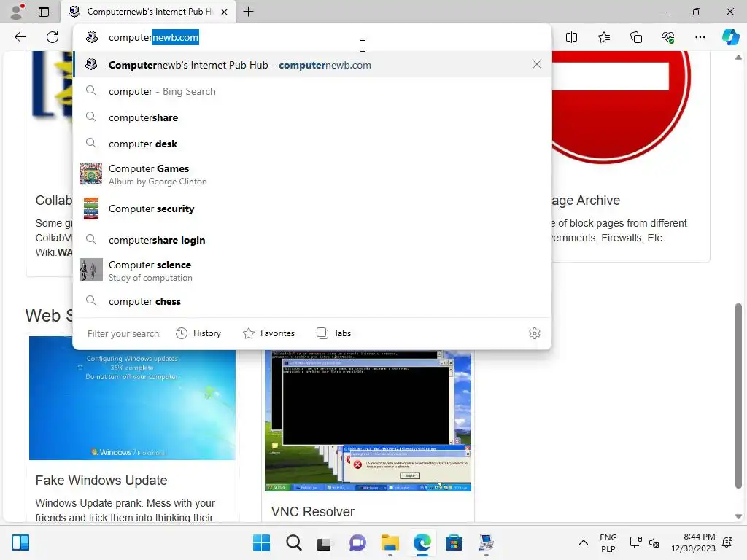Open the Copilot sidebar icon
This screenshot has width=747, height=560.
coord(730,37)
